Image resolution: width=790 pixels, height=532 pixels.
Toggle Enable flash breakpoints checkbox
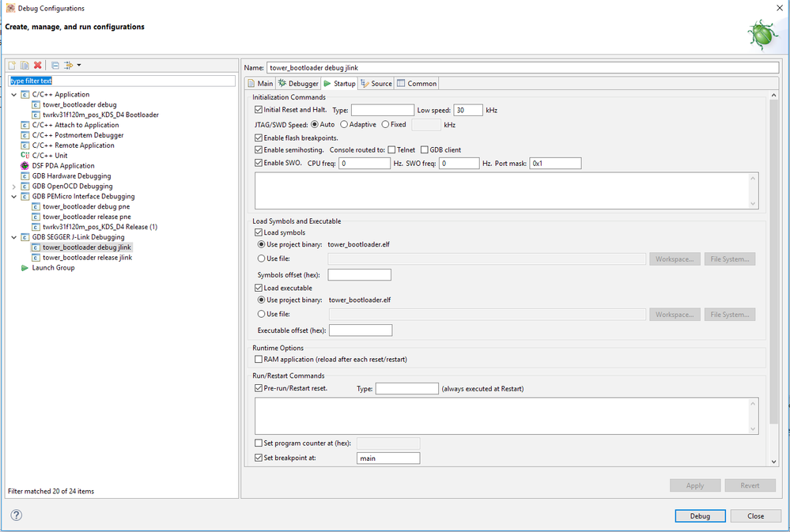coord(259,138)
